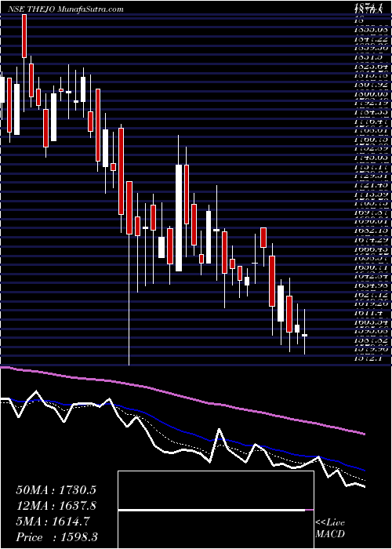The image size is (392, 549).
Task: Click the tallest red candlestick at chart top
Action: click(x=24, y=36)
